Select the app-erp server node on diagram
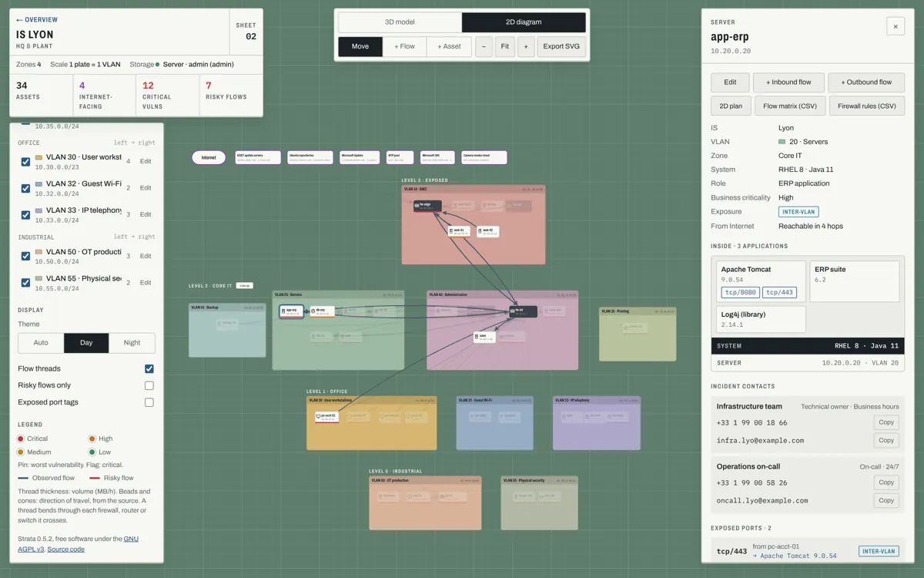The image size is (924, 578). coord(291,311)
